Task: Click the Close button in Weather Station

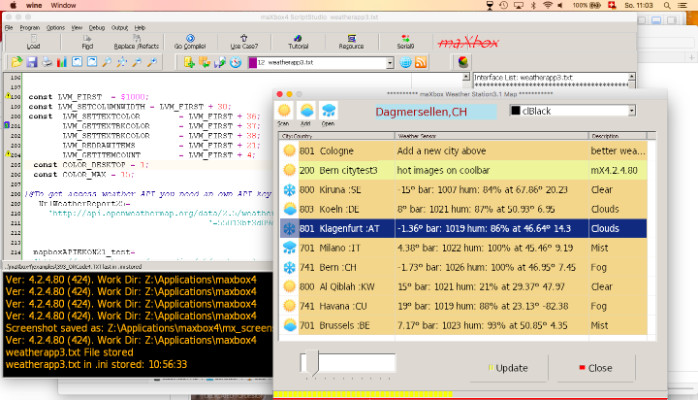Action: click(x=596, y=368)
